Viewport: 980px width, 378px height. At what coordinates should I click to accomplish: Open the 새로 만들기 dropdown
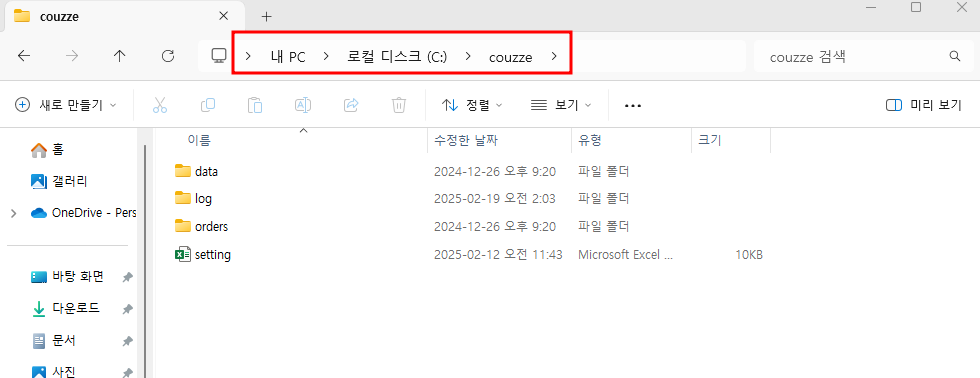[x=66, y=105]
